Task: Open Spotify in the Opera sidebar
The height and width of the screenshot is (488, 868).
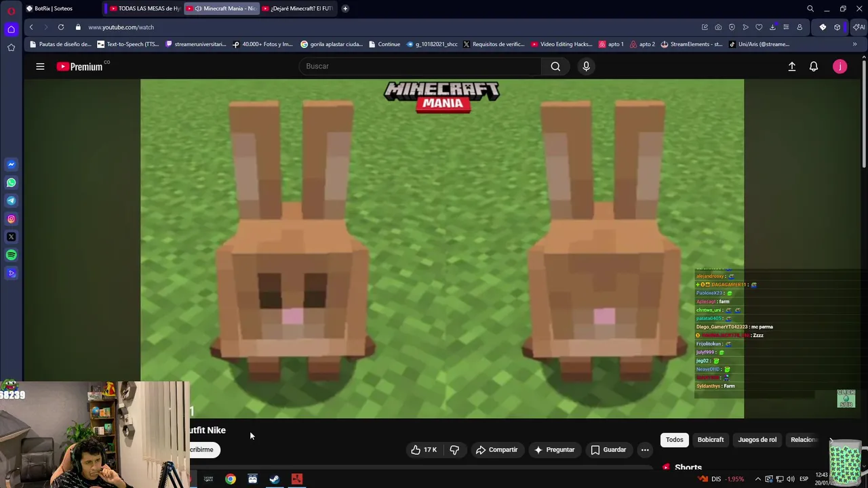Action: tap(11, 255)
